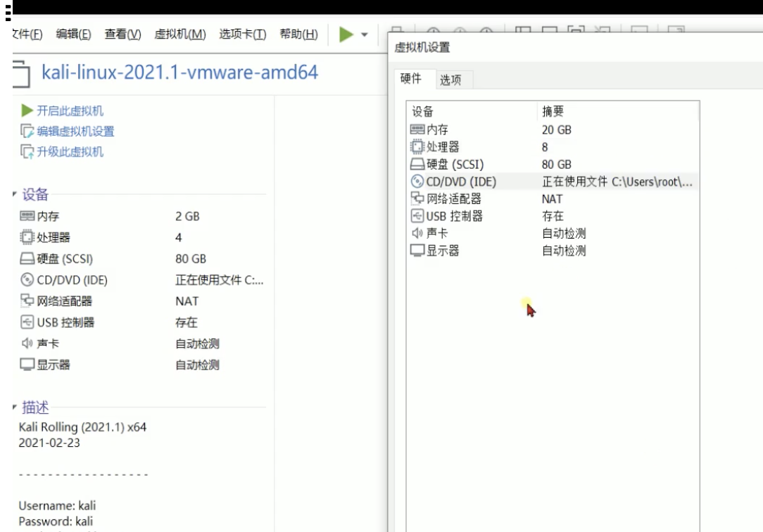Open the 编辑(E) menu
763x532 pixels.
pos(73,34)
